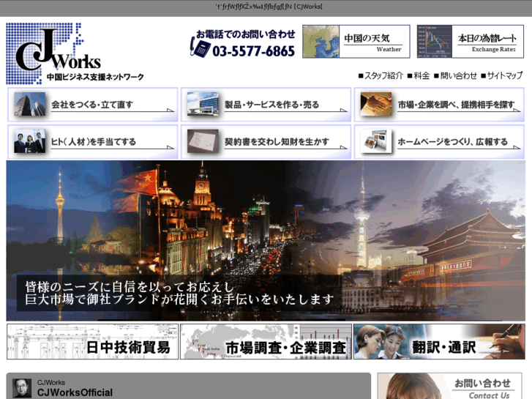Screen dimensions: 532x399
Task: Click the skyscraper icon in 会社をつくる・立て直す
Action: [x=30, y=104]
